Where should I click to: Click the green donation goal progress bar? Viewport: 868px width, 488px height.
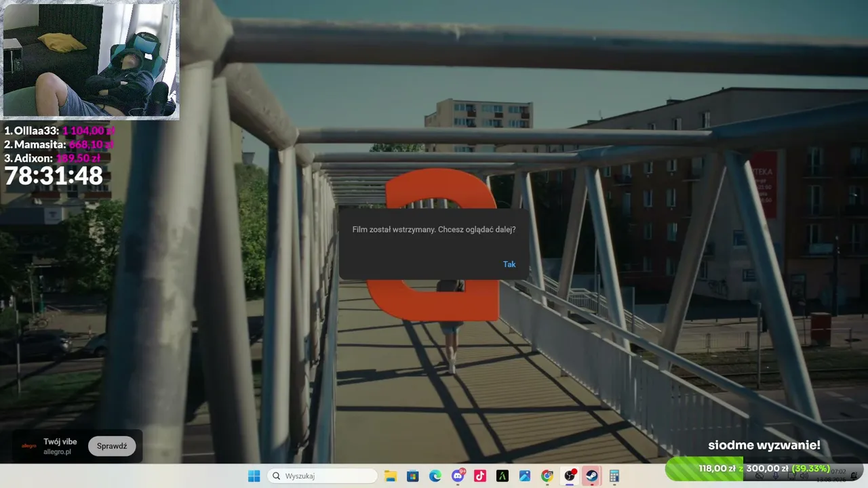click(764, 468)
